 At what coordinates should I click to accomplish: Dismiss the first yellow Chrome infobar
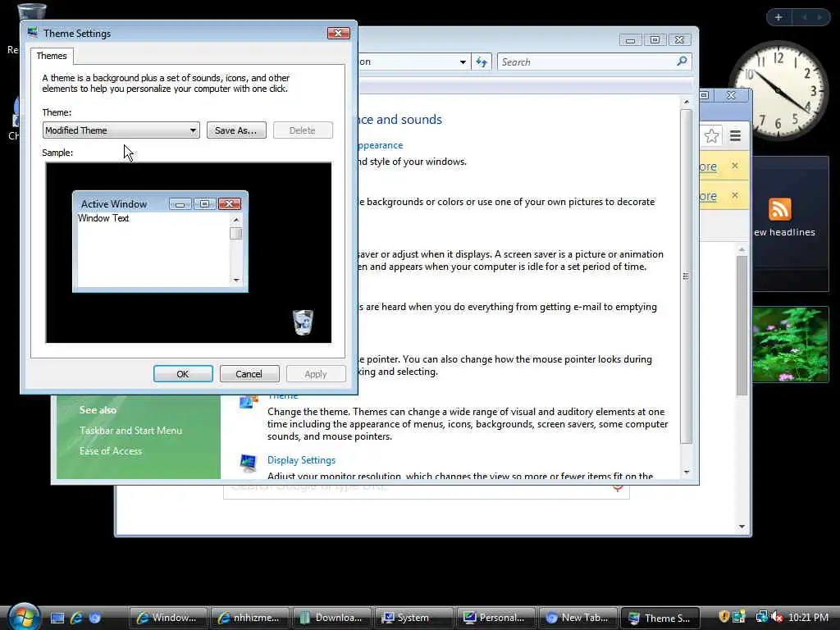[x=735, y=166]
